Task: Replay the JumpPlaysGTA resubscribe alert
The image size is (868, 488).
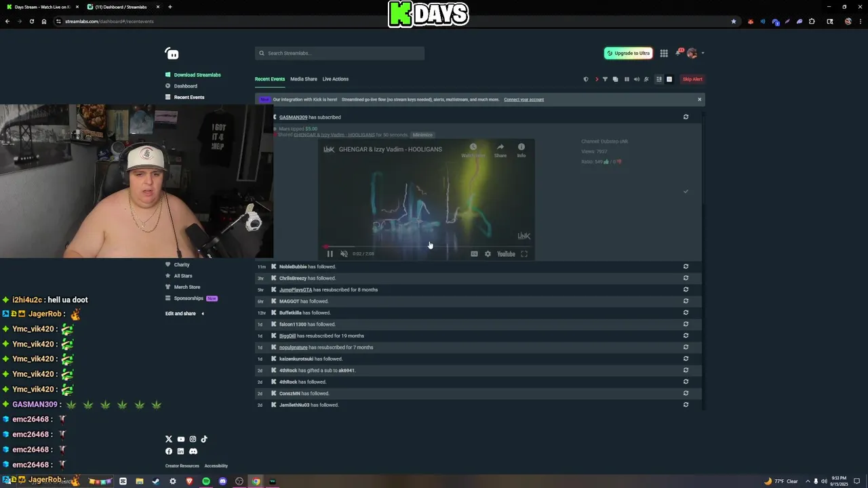Action: coord(686,289)
